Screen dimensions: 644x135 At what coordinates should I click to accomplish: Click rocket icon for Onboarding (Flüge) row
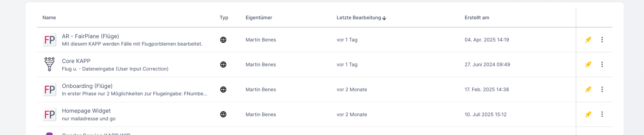[x=588, y=90]
